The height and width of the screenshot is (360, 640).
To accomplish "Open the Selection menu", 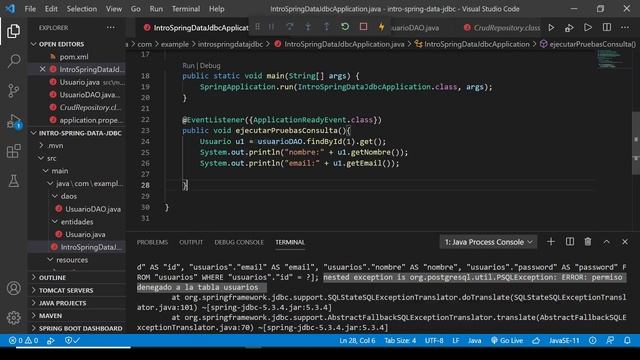I will pyautogui.click(x=82, y=9).
